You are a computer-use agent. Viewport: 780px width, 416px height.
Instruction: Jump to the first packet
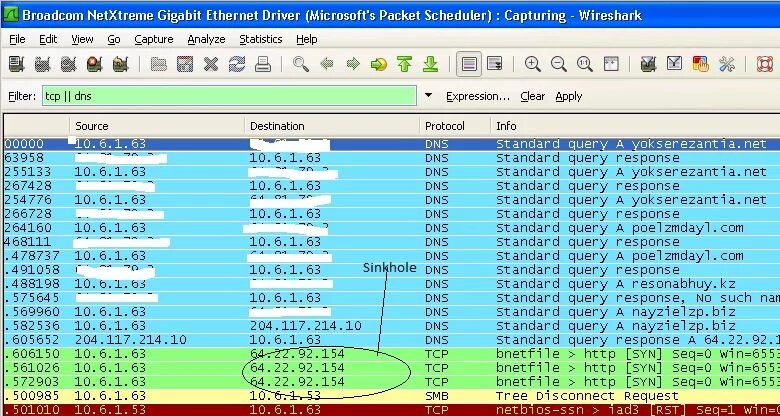[x=405, y=64]
